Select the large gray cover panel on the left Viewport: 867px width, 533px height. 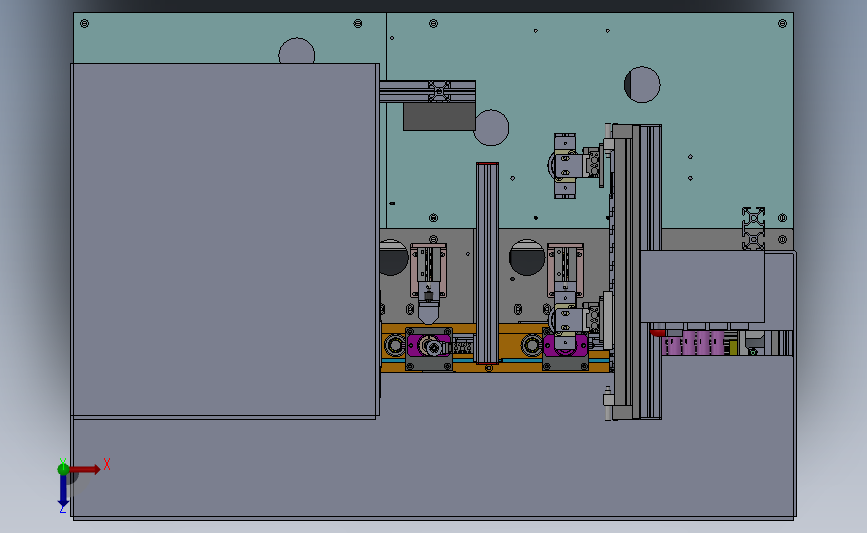tap(224, 240)
